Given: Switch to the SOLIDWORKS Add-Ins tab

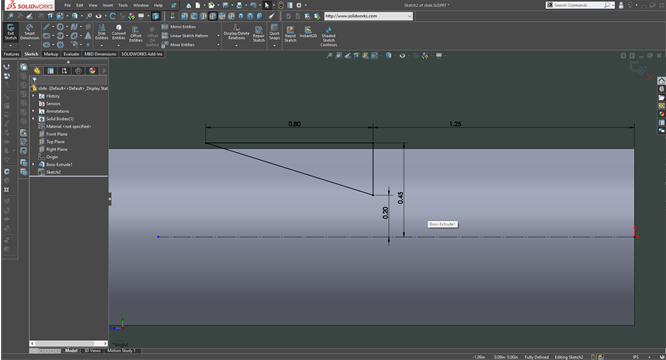Looking at the screenshot, I should click(x=142, y=54).
